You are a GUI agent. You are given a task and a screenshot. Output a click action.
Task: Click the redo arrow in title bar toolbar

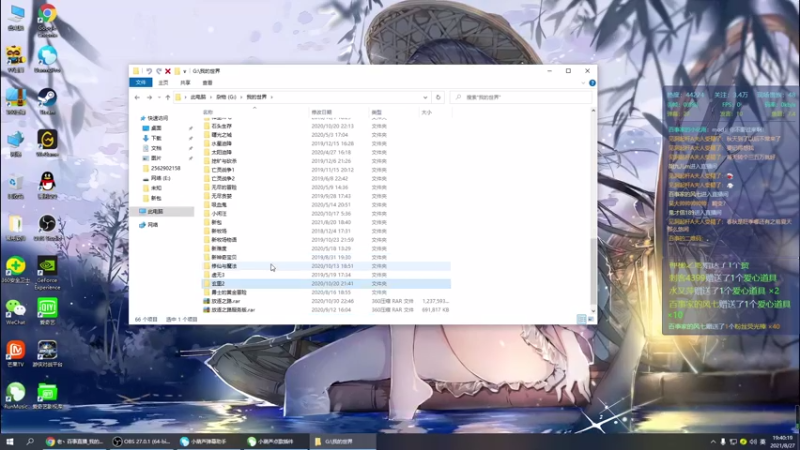(159, 71)
